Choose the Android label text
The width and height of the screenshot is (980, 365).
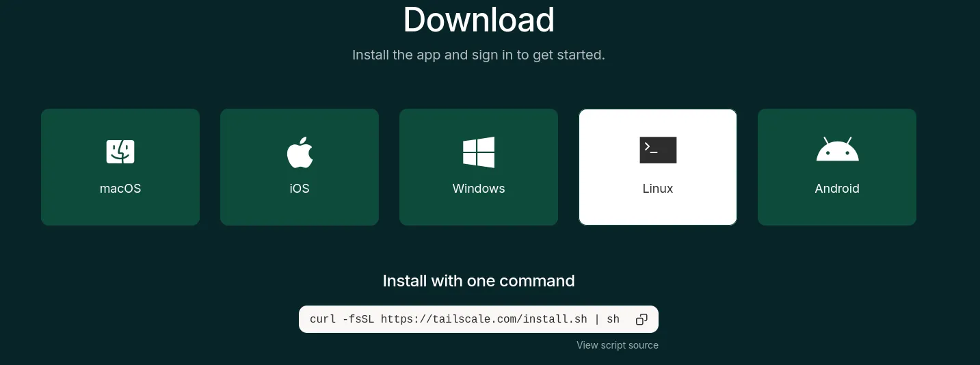(x=837, y=189)
